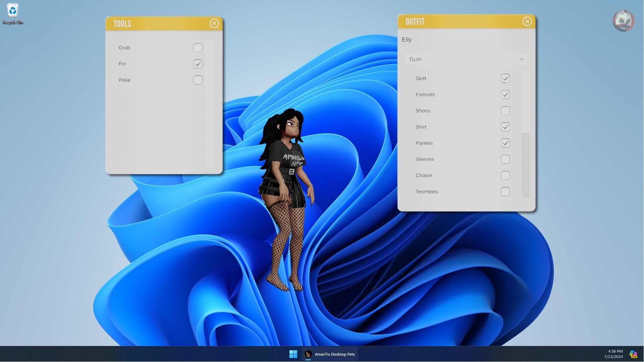Toggle on the Choker outfit item
The width and height of the screenshot is (644, 362).
pyautogui.click(x=505, y=175)
